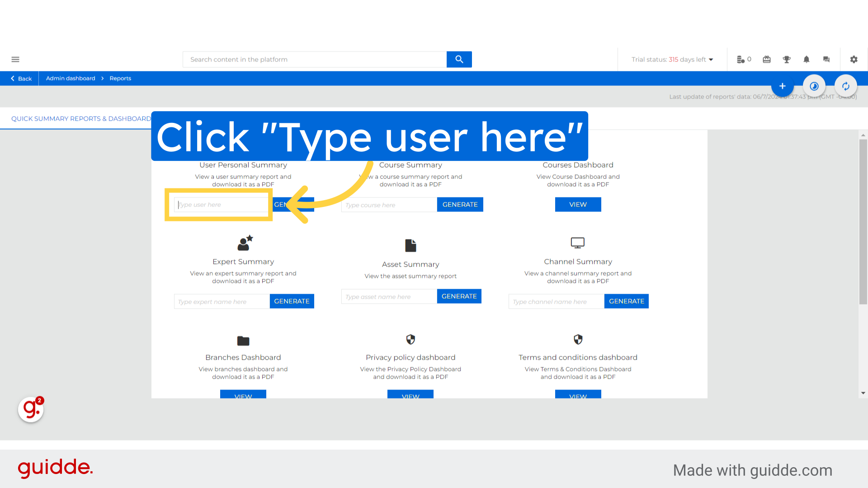Open the notifications bell
The image size is (868, 488).
pyautogui.click(x=807, y=59)
